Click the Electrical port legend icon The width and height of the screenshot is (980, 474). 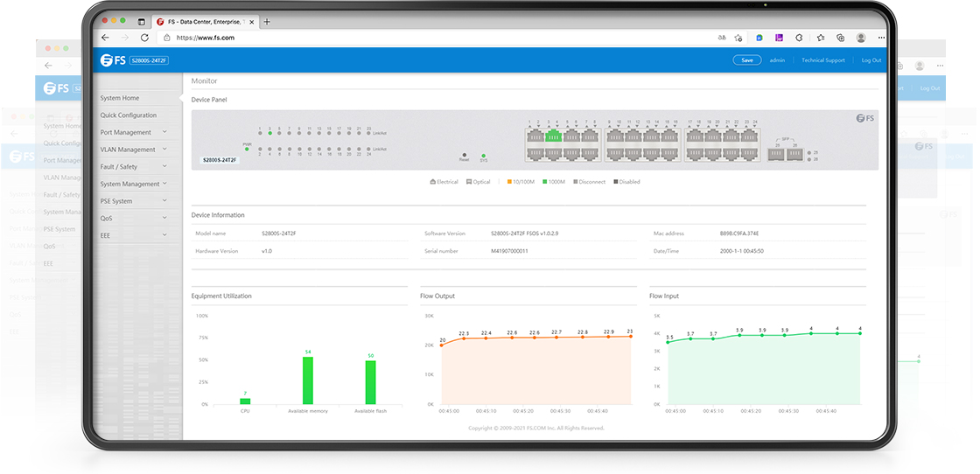[x=432, y=182]
